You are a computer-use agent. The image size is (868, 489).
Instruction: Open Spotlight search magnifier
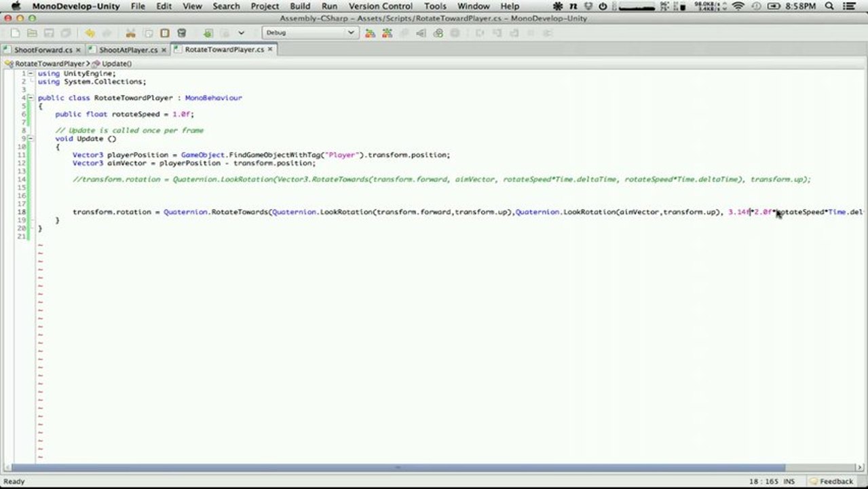(x=829, y=6)
